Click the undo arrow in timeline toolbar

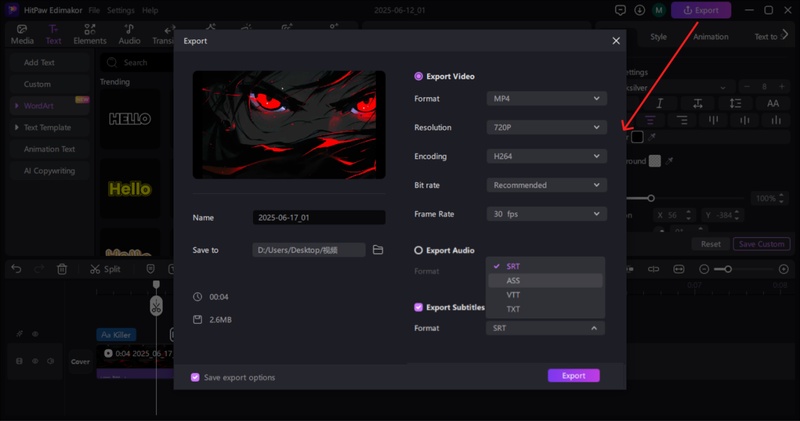click(x=16, y=269)
